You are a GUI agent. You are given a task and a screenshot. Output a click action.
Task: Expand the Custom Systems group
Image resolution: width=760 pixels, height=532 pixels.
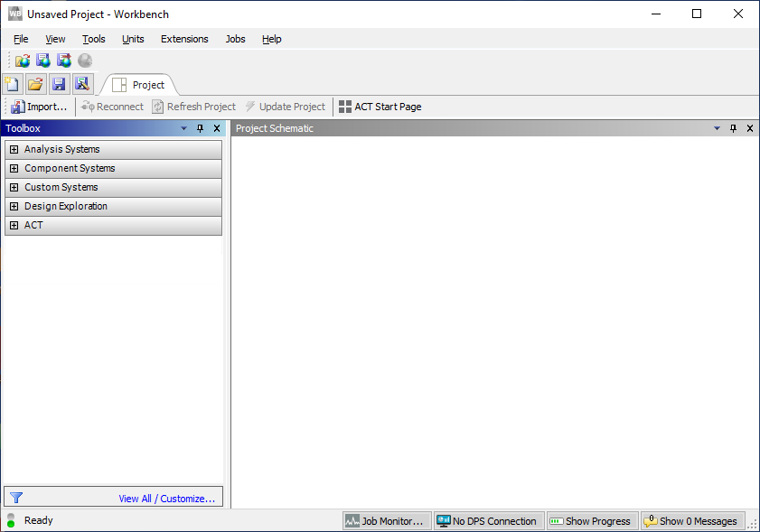[x=14, y=187]
